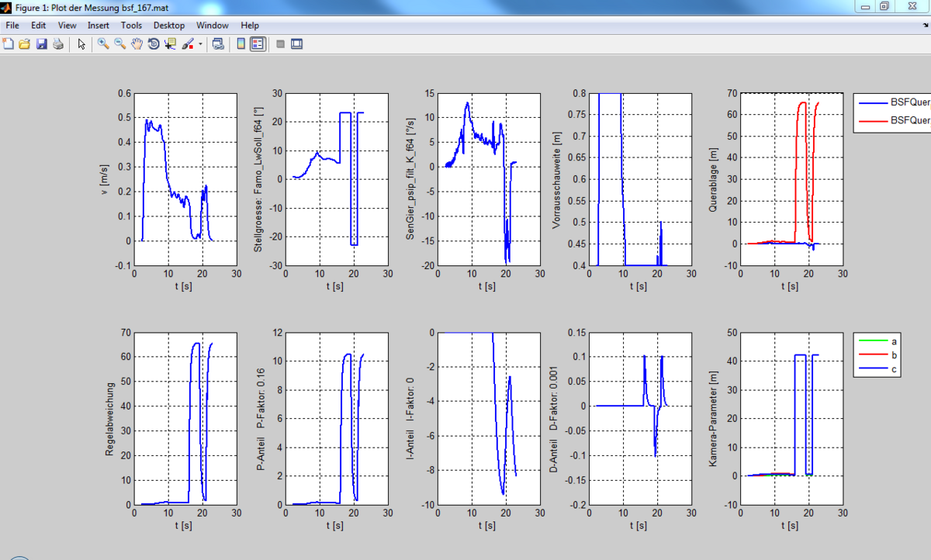
Task: Activate the Rotate 3D tool
Action: (154, 44)
